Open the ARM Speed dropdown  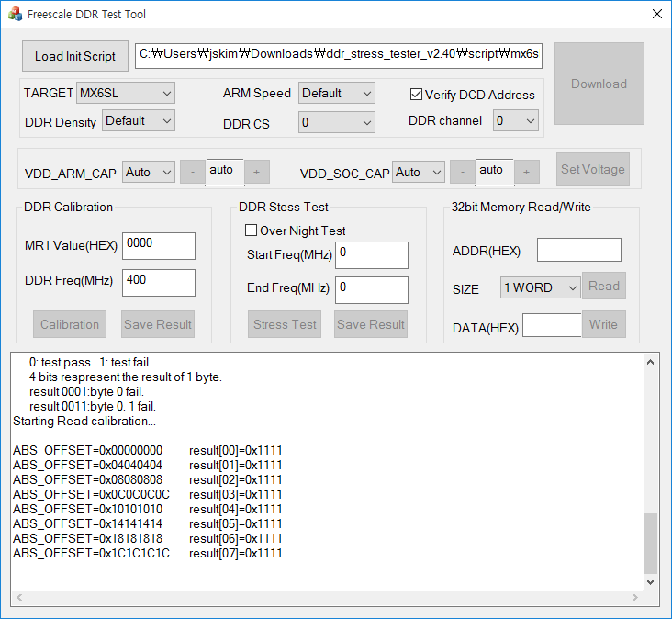tap(336, 93)
